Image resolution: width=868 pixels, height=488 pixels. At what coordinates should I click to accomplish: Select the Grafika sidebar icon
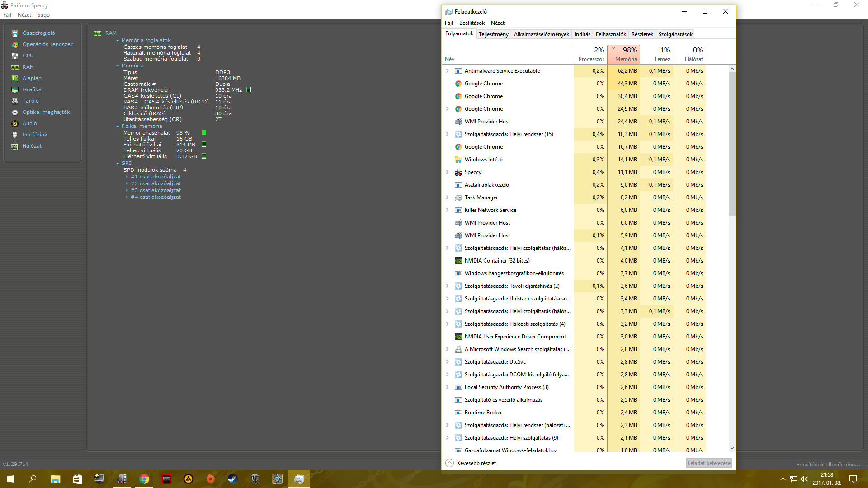click(15, 89)
